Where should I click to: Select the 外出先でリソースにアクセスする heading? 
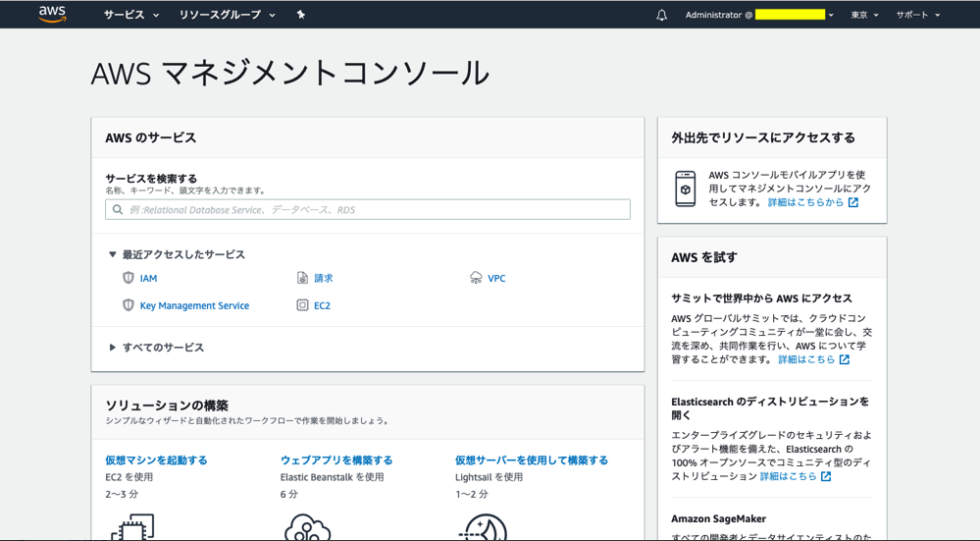point(763,137)
